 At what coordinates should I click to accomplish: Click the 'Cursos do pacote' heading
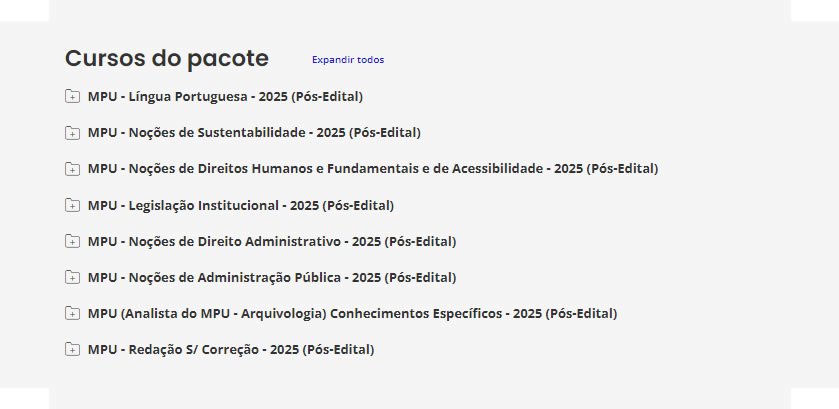point(167,59)
